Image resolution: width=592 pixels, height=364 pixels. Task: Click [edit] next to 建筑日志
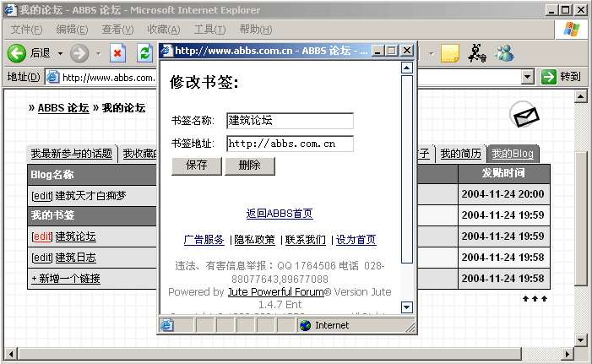coord(41,258)
